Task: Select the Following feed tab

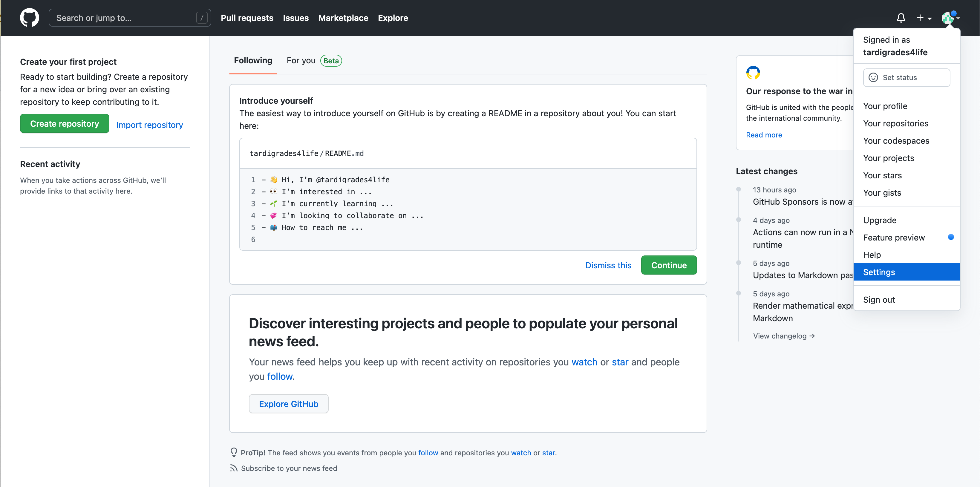Action: click(253, 61)
